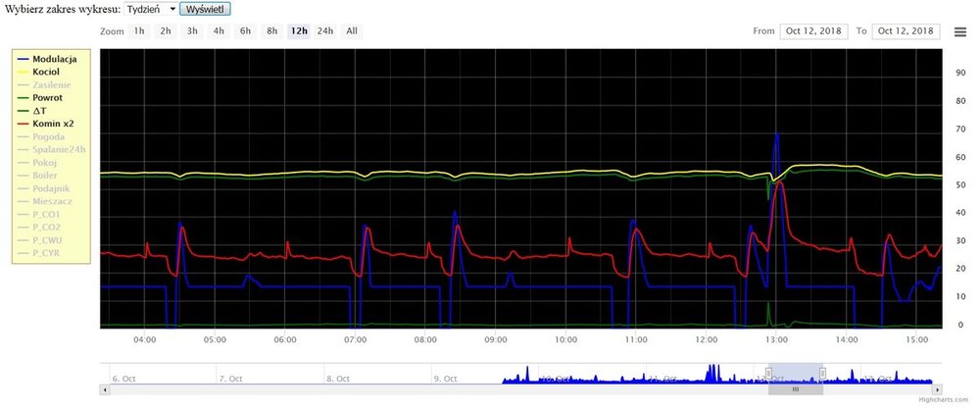Image resolution: width=980 pixels, height=411 pixels.
Task: Show the Boiler series on chart
Action: [x=46, y=176]
